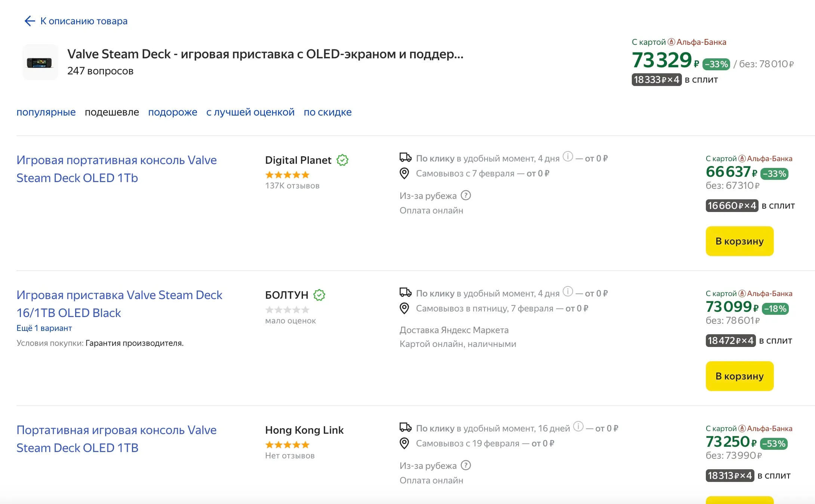Add Digital Planet offer to cart

click(739, 241)
